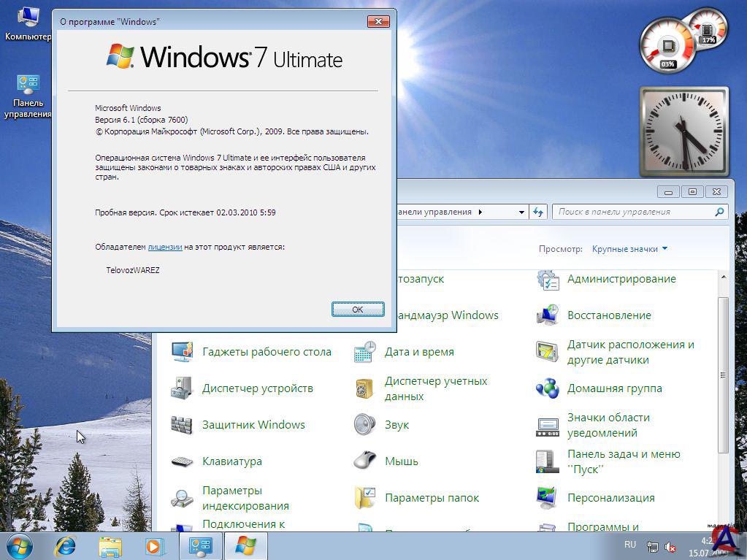This screenshot has width=747, height=560.
Task: Expand breadcrumb arrow after панели управления
Action: tap(480, 212)
